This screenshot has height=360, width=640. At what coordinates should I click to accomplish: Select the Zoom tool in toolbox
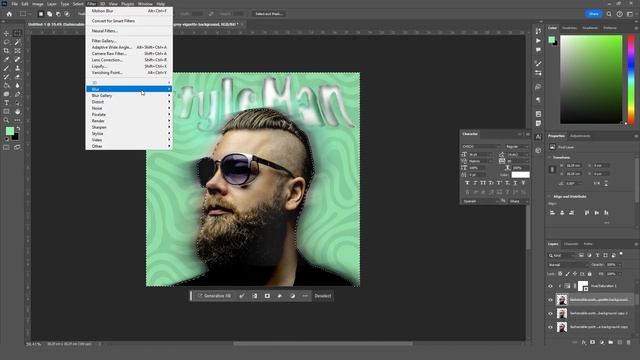click(x=7, y=120)
